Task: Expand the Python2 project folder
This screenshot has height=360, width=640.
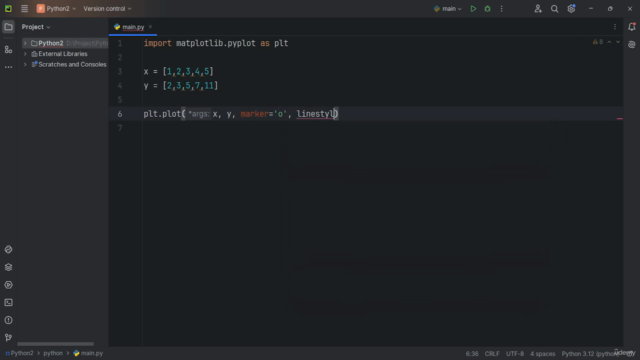Action: (x=25, y=43)
